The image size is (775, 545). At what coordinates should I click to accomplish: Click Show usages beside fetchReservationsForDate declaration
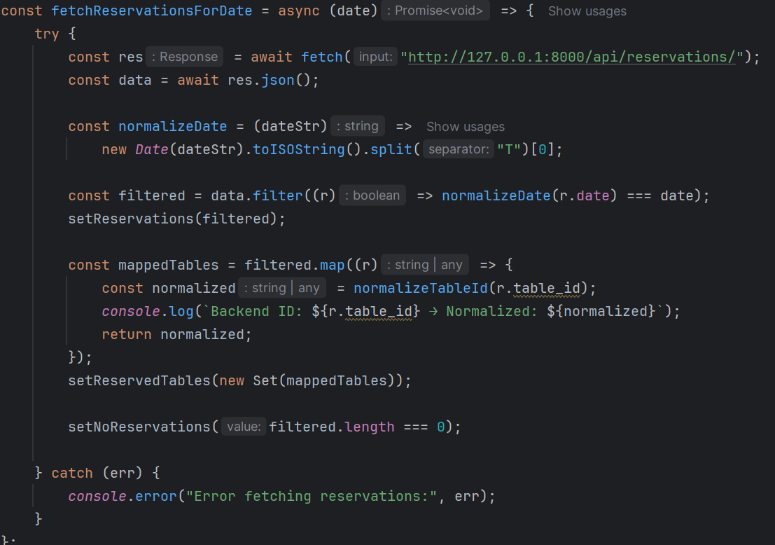[x=587, y=11]
